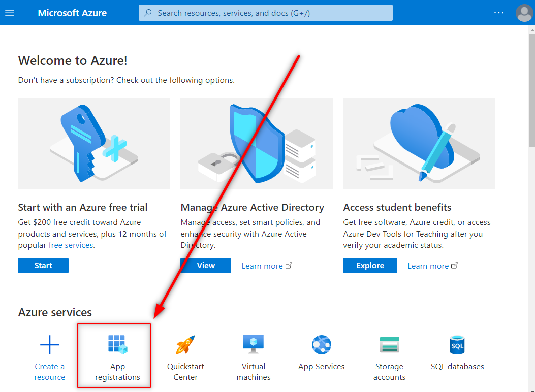Explore student benefits
Image resolution: width=535 pixels, height=392 pixels.
(x=370, y=265)
